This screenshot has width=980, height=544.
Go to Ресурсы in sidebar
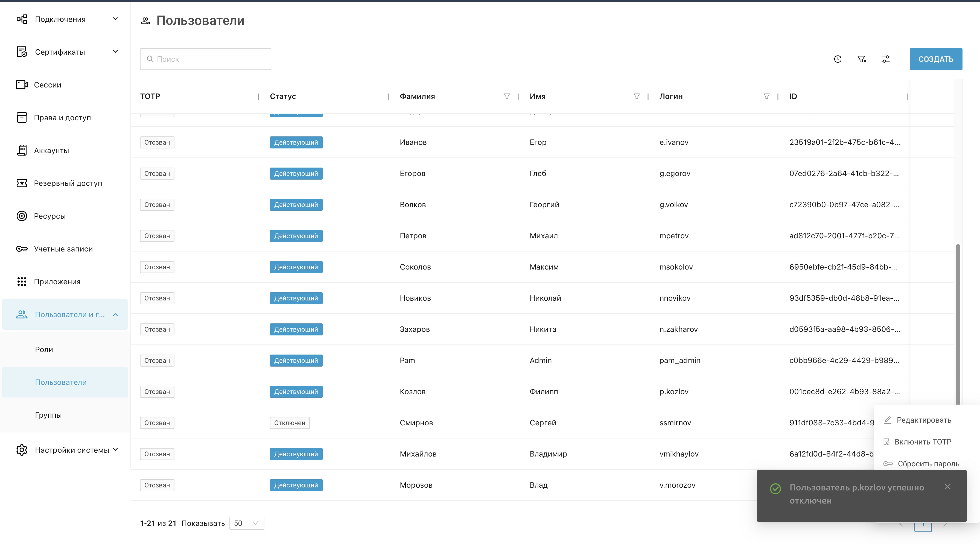(49, 216)
